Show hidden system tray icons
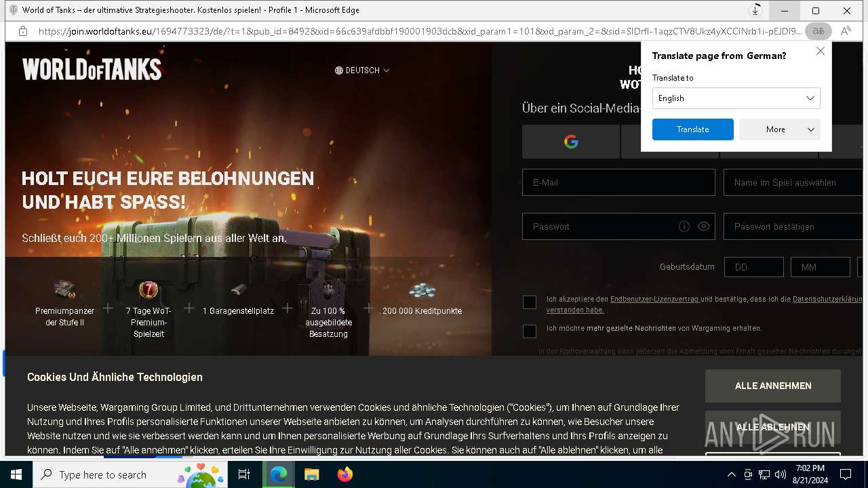Viewport: 868px width, 488px height. tap(731, 474)
